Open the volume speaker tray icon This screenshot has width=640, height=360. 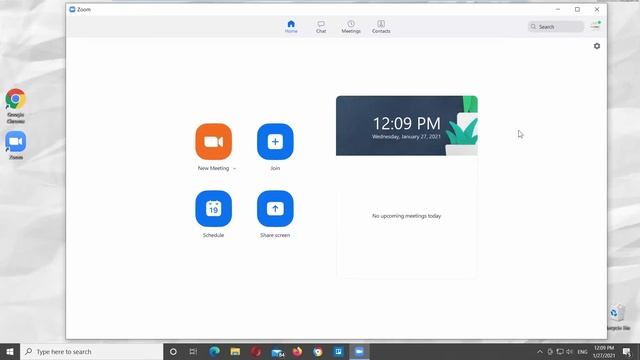point(569,351)
